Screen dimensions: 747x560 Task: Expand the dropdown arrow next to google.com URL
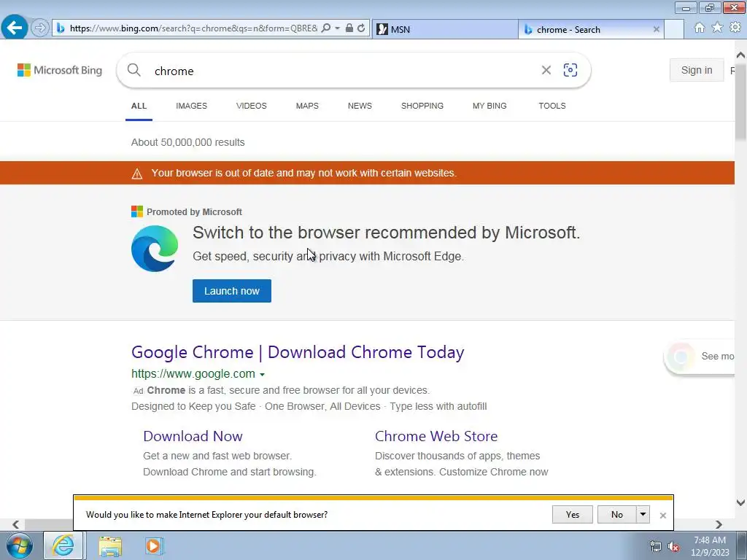[262, 375]
